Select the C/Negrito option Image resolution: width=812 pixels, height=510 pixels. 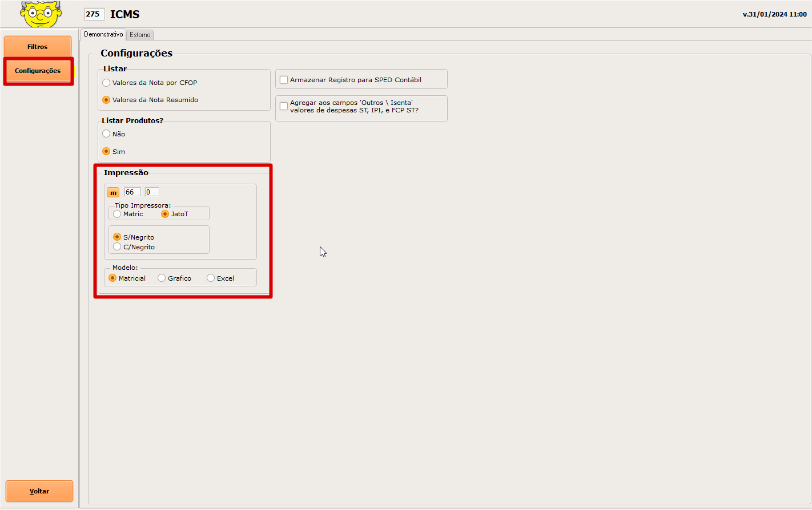point(117,247)
